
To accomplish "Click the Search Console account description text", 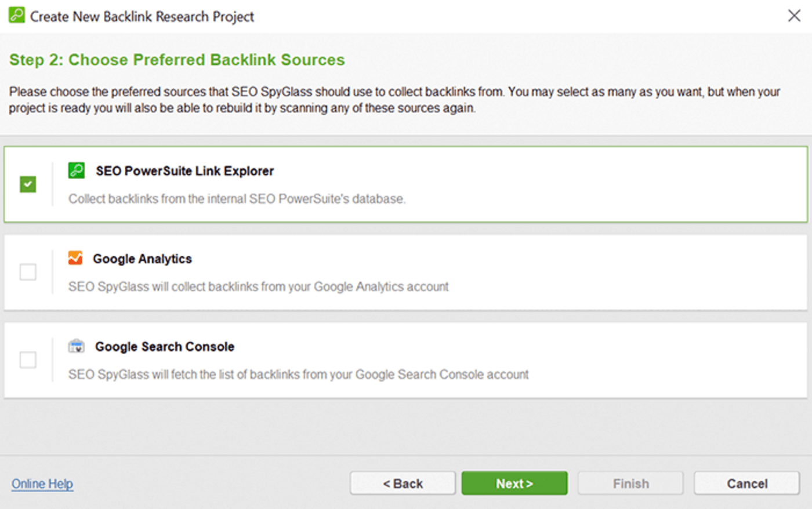I will [x=298, y=375].
